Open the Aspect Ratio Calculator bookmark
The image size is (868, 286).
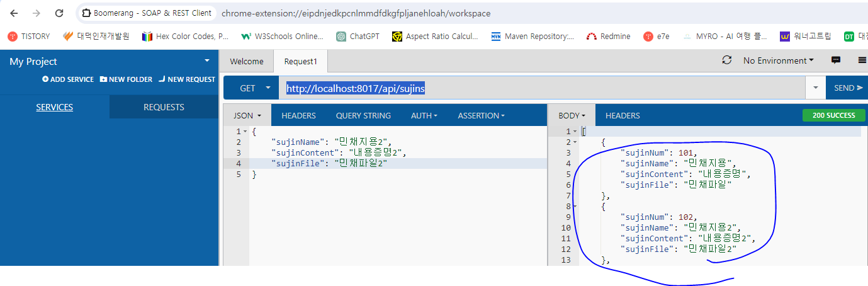point(435,37)
